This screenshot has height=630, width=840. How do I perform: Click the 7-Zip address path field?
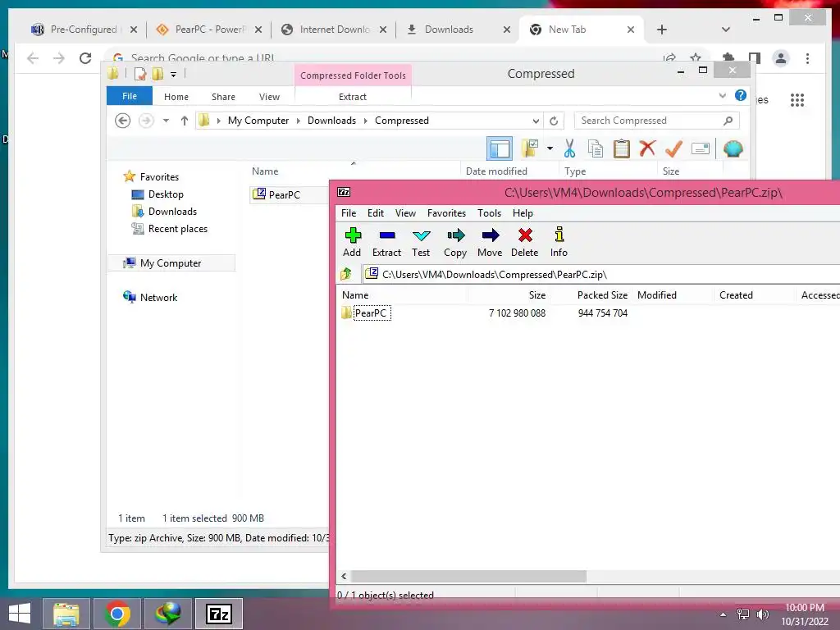600,274
